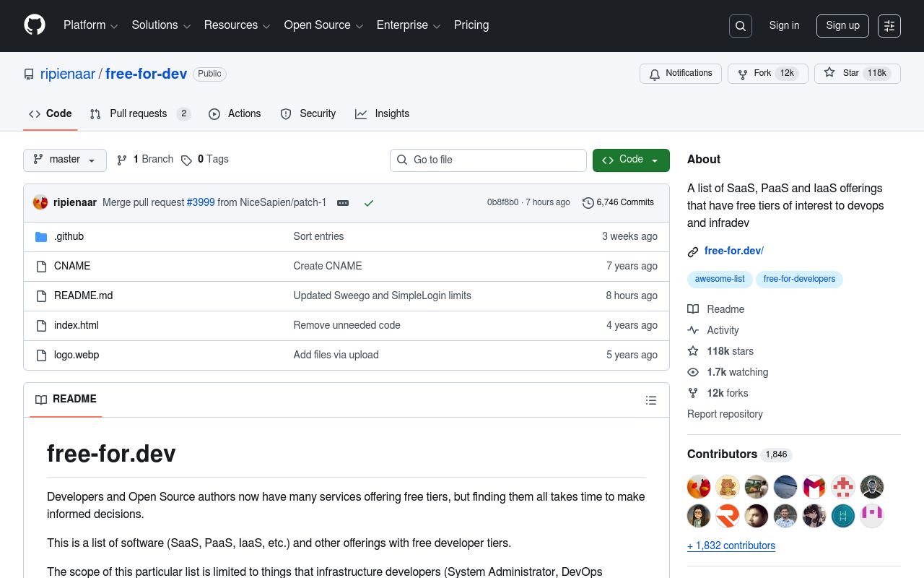Image resolution: width=924 pixels, height=578 pixels.
Task: View the 6,746 Commits history
Action: (618, 202)
